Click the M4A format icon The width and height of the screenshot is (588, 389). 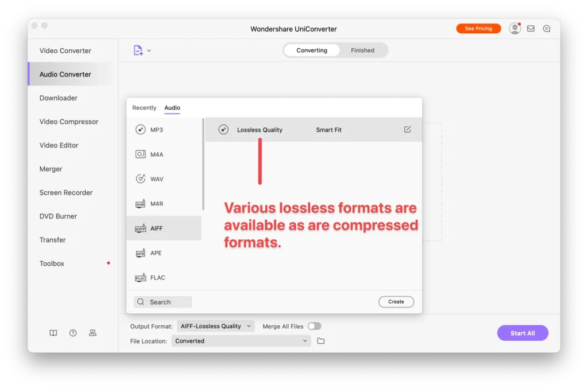click(141, 154)
